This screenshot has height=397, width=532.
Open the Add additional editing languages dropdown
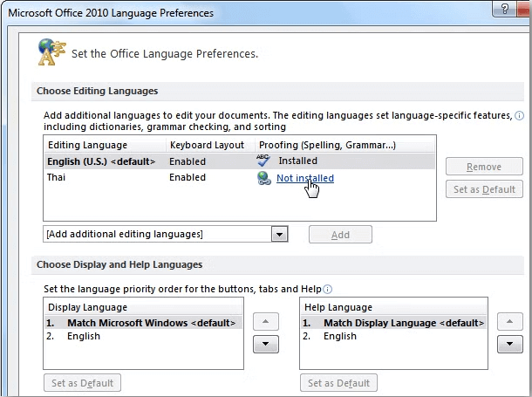(x=280, y=234)
